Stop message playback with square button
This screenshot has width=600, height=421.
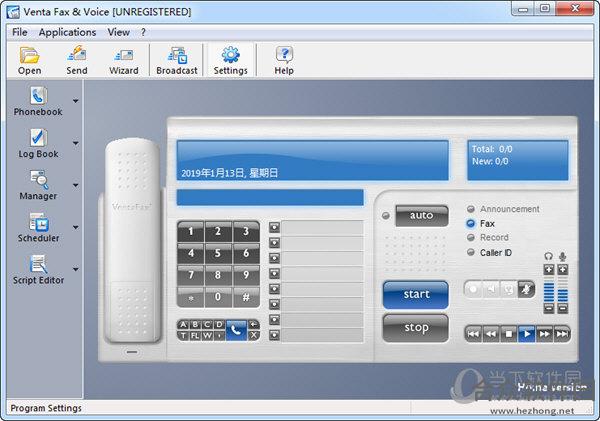point(509,334)
